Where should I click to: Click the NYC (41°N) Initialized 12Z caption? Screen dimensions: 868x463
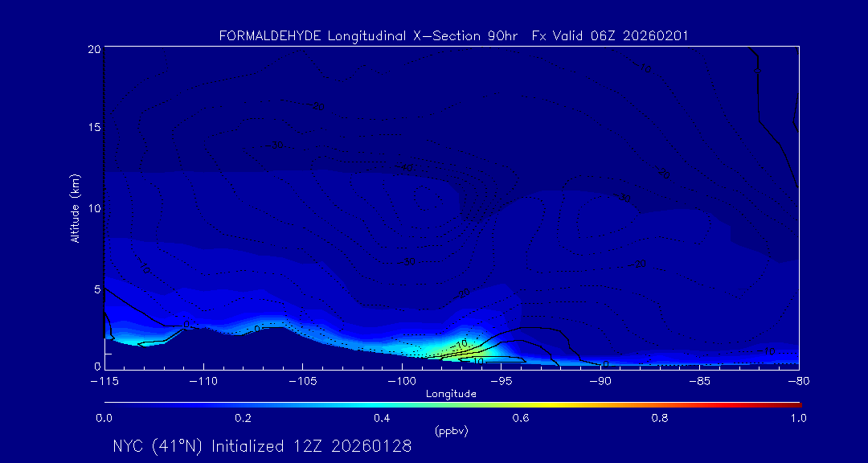click(x=262, y=447)
